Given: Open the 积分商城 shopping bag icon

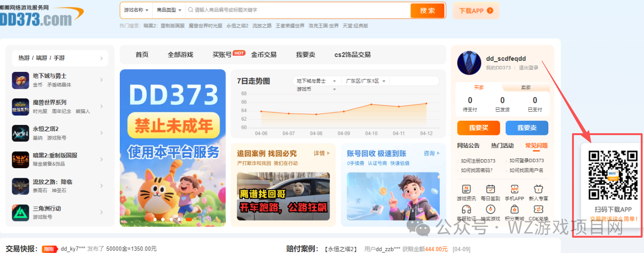Looking at the screenshot, I should (x=514, y=209).
